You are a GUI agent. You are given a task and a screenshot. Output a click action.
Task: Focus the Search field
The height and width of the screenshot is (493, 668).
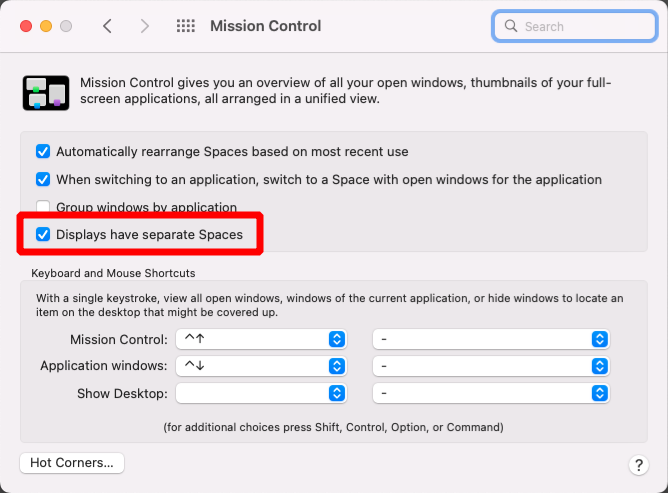[574, 26]
